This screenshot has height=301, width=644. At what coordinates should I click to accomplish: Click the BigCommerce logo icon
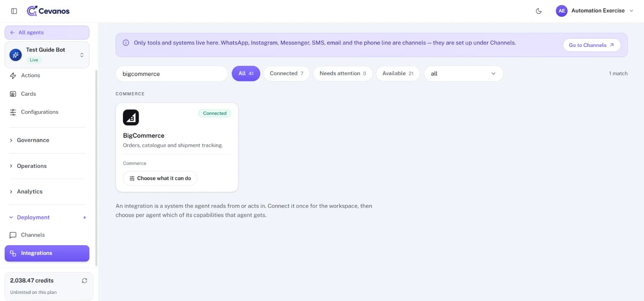(131, 118)
